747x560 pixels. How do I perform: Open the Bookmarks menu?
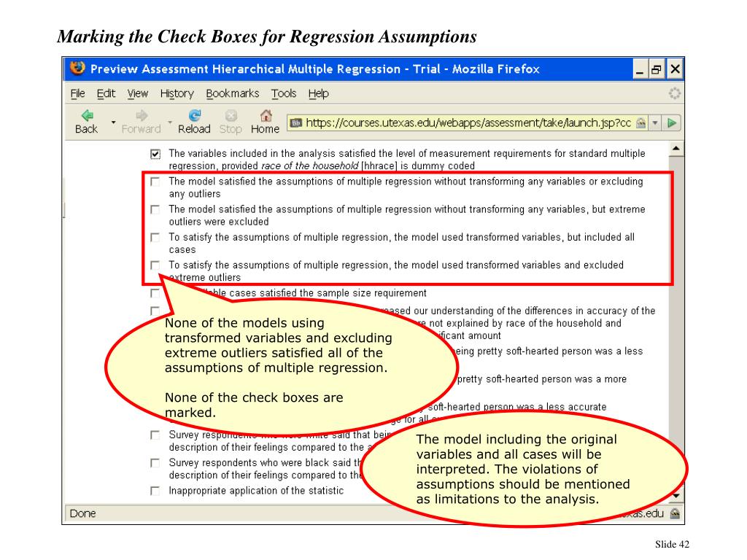pyautogui.click(x=233, y=93)
